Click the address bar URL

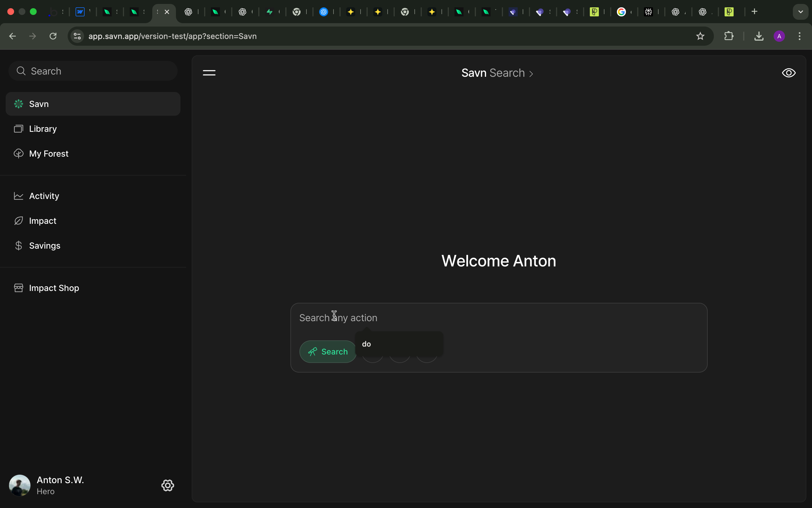pos(173,36)
